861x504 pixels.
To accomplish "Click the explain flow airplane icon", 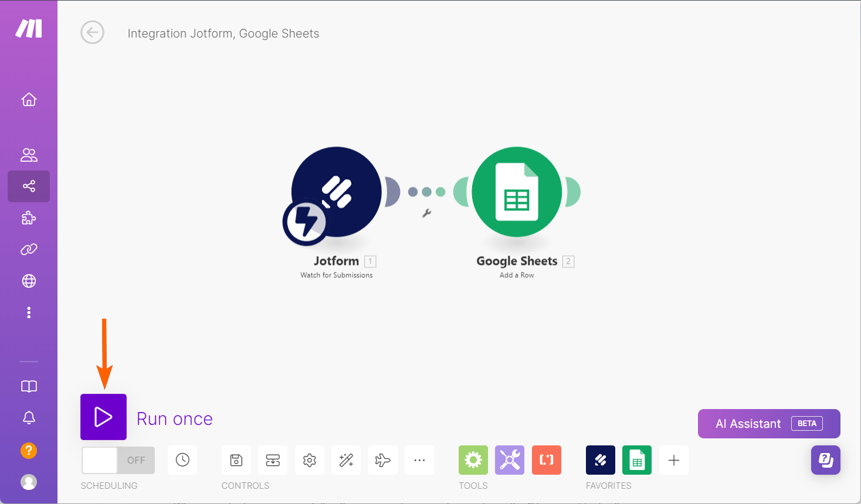I will click(383, 460).
